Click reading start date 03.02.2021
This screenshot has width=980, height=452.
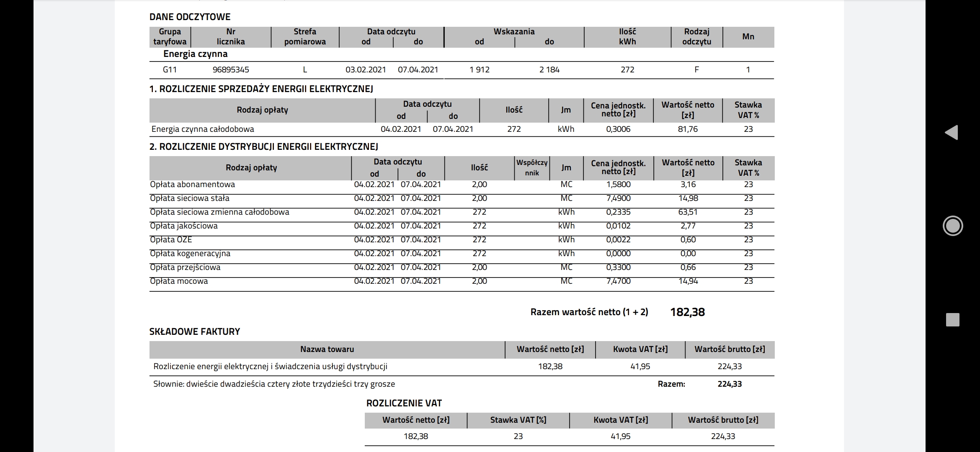click(366, 69)
